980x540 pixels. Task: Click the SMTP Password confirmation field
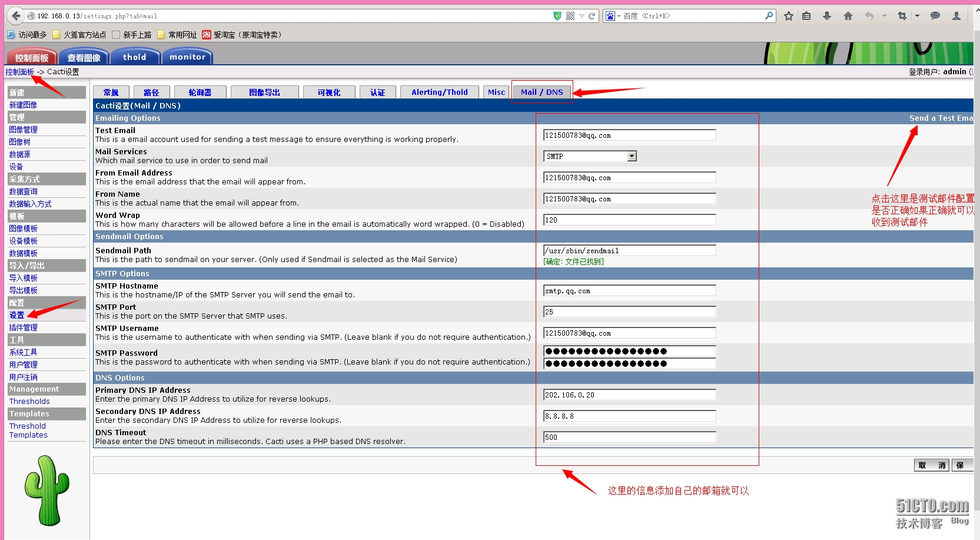629,363
